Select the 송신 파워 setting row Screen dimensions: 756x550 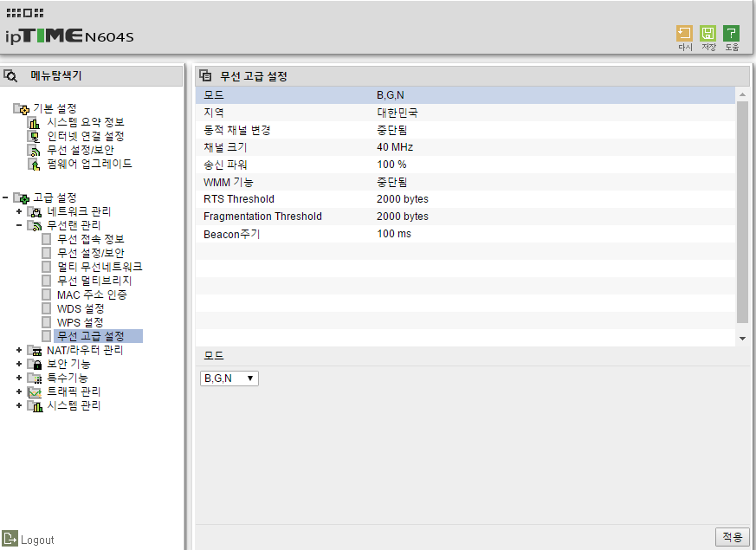click(465, 165)
